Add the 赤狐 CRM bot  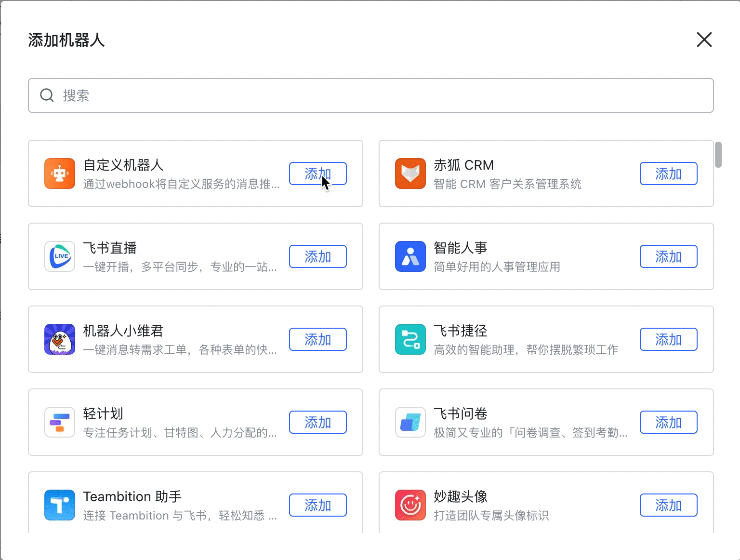(x=668, y=173)
